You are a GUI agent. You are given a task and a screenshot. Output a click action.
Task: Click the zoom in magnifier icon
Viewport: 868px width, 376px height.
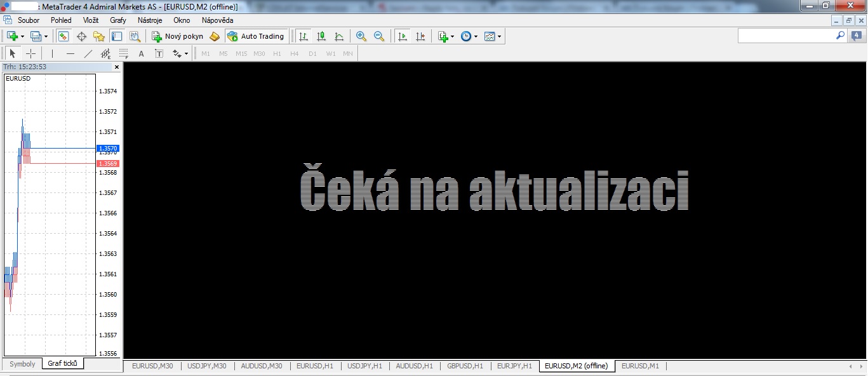click(361, 36)
